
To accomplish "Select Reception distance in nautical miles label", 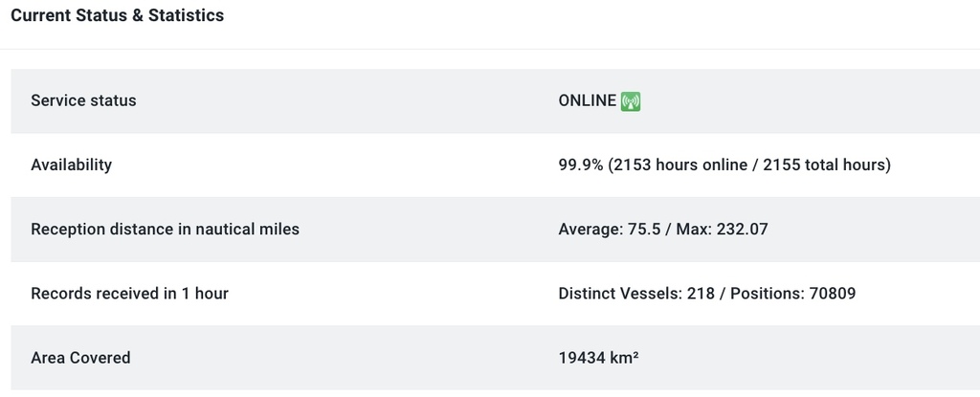I will tap(165, 230).
